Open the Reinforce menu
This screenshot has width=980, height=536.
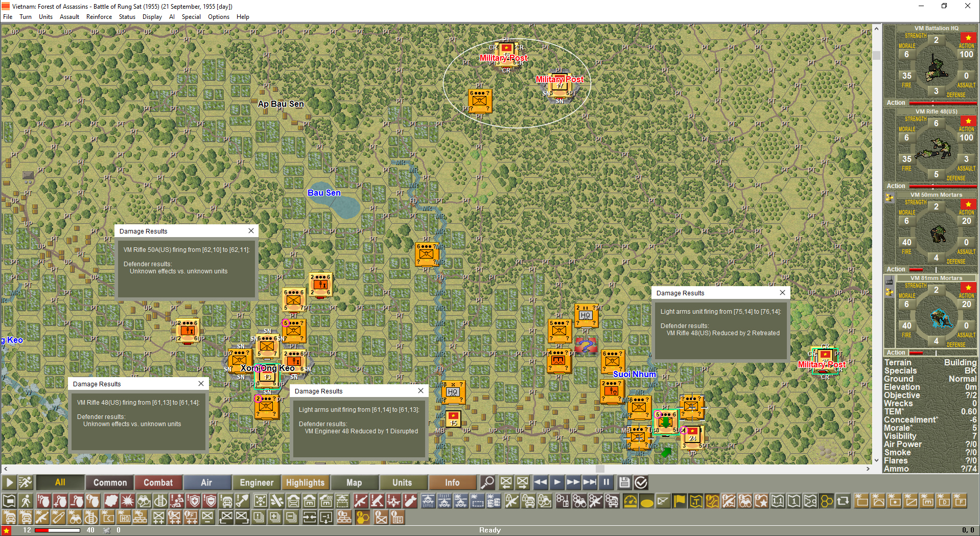[99, 17]
